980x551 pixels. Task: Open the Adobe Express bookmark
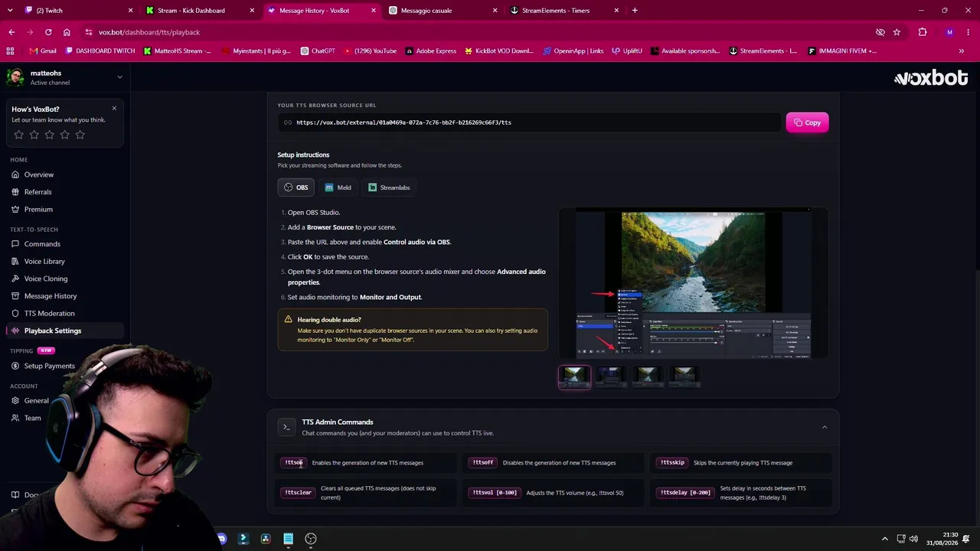(x=431, y=51)
